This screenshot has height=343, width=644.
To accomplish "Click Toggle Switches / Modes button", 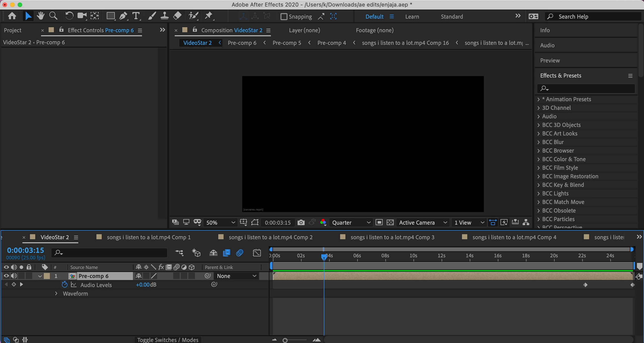I will (x=168, y=340).
